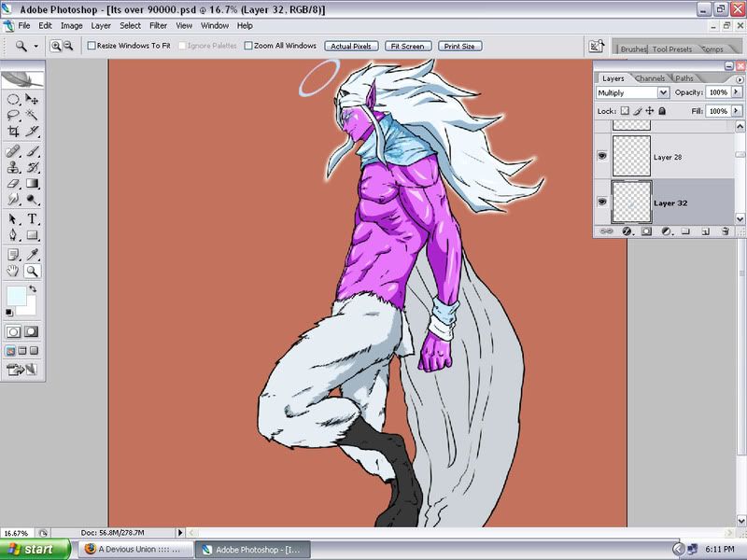Screen dimensions: 747x560
Task: Open the Windows Start menu
Action: (x=35, y=549)
